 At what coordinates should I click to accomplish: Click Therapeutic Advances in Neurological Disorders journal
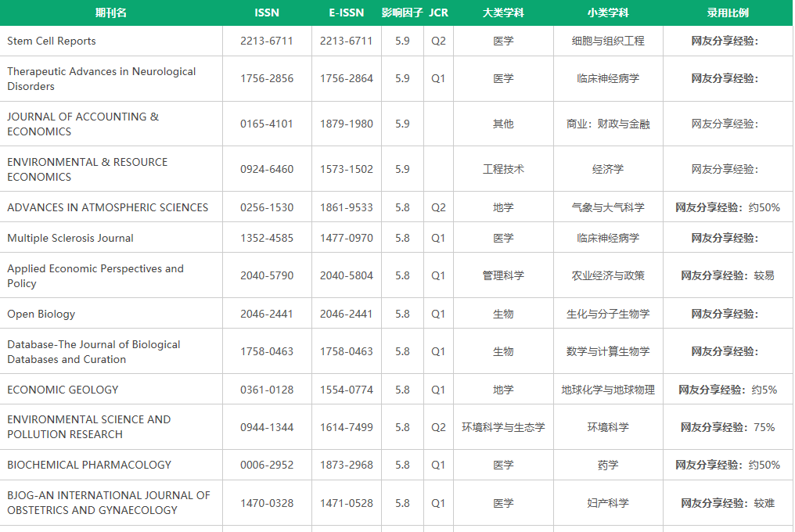101,78
